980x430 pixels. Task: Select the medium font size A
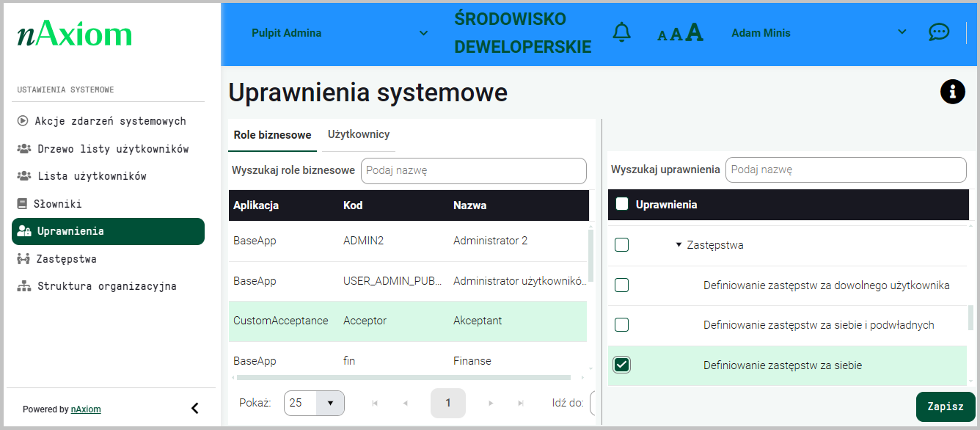[x=676, y=34]
